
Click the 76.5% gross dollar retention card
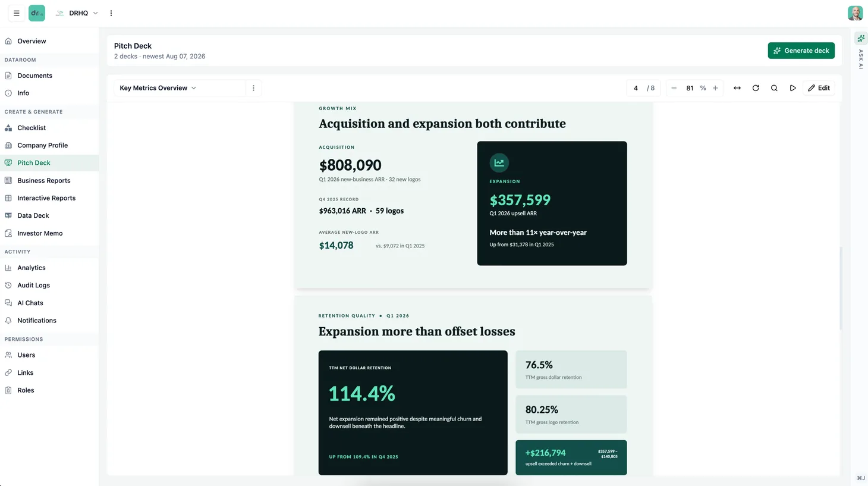tap(571, 369)
